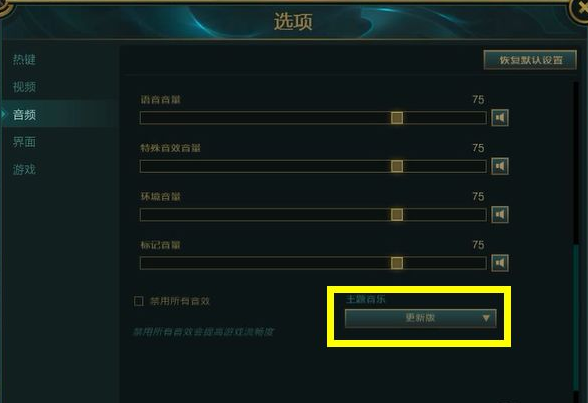Click the 标记音量 slider handle
This screenshot has width=588, height=403.
click(x=397, y=263)
